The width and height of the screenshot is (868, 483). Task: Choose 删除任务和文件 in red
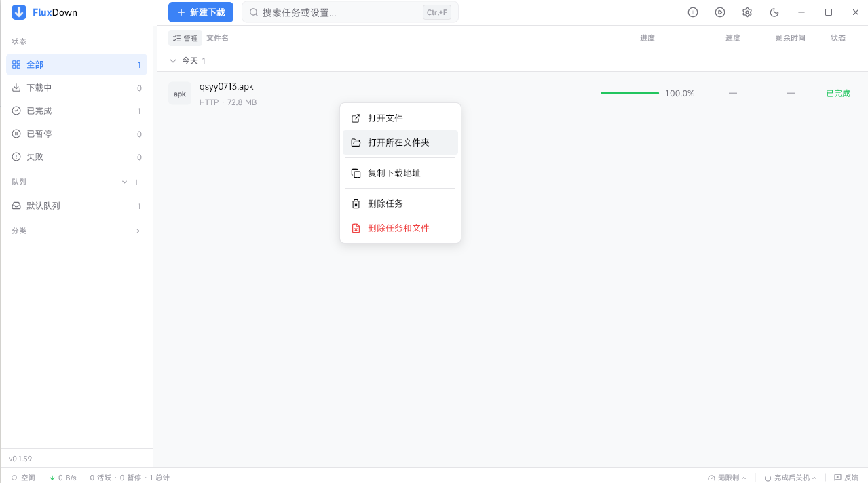[400, 228]
